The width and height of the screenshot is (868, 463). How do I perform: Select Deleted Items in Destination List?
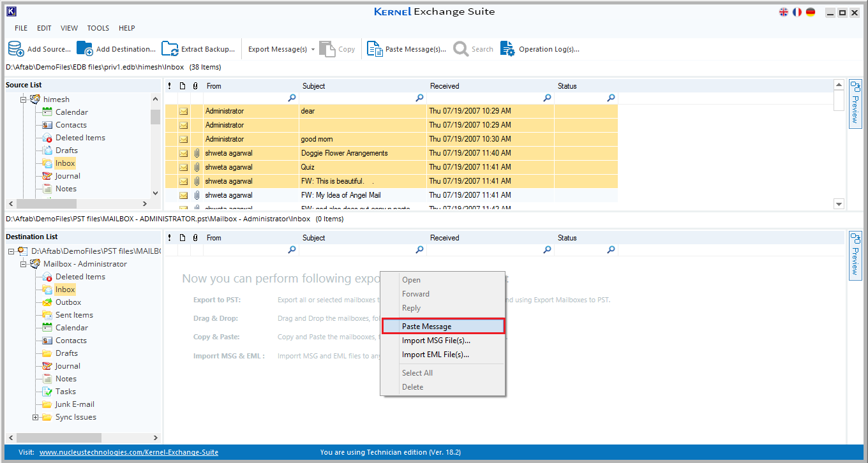(x=80, y=277)
